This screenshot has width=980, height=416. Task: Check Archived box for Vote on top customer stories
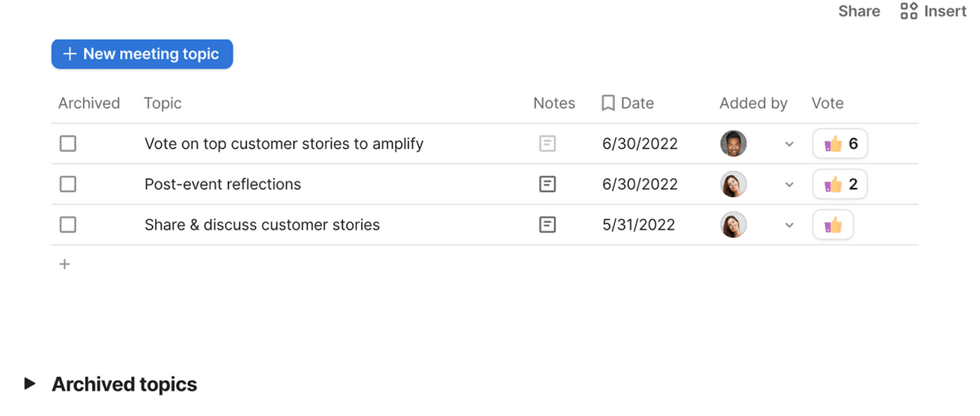tap(68, 144)
